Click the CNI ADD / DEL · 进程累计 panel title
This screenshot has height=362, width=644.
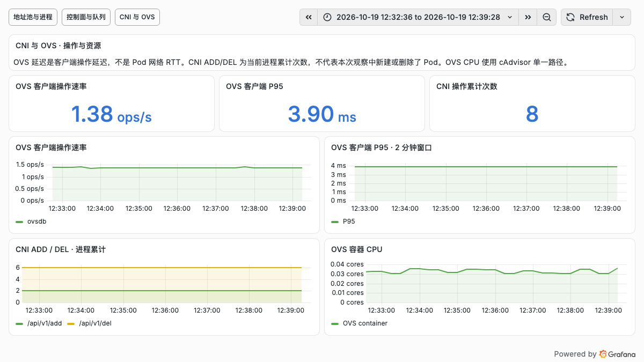click(x=61, y=249)
